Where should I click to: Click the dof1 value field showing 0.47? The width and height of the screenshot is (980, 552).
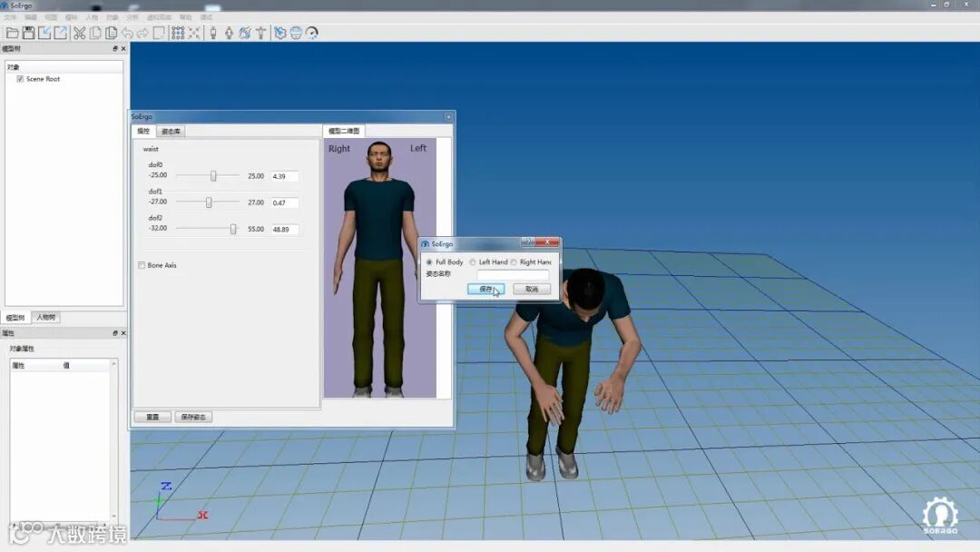(x=284, y=202)
